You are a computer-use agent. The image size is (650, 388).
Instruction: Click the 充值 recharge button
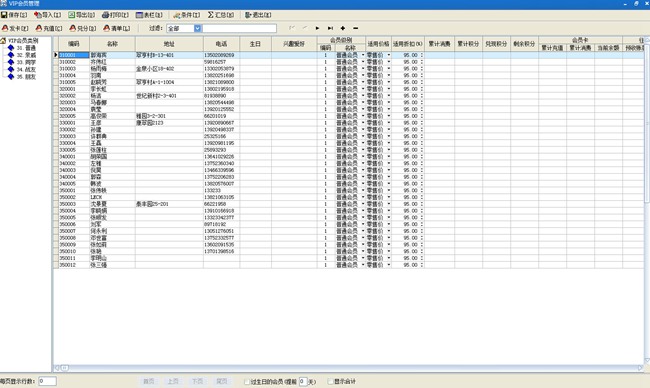[49, 28]
